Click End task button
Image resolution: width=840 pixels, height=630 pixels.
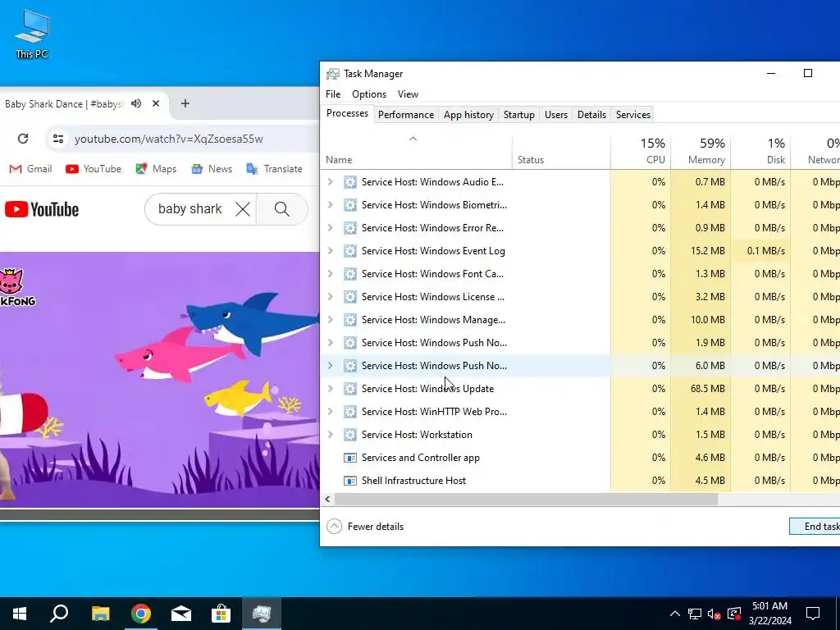815,527
